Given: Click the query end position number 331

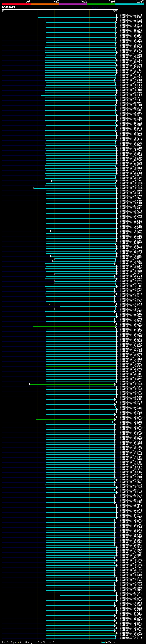Looking at the screenshot, I should (115, 11).
